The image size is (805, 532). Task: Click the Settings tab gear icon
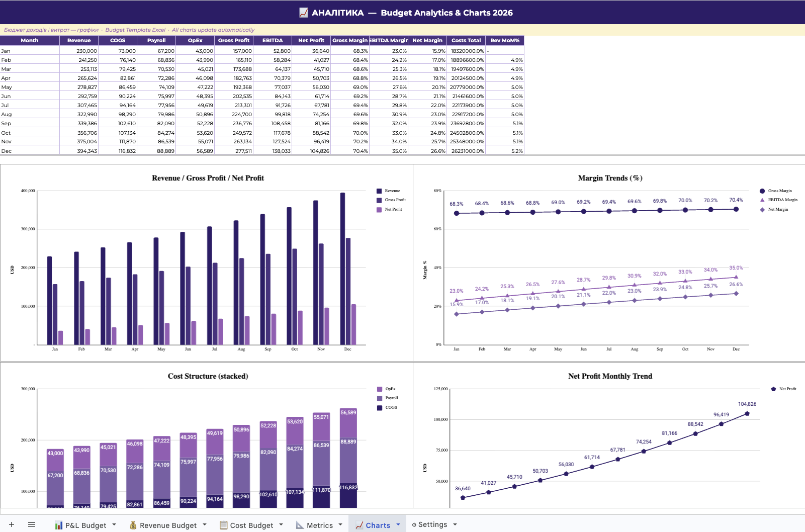414,524
